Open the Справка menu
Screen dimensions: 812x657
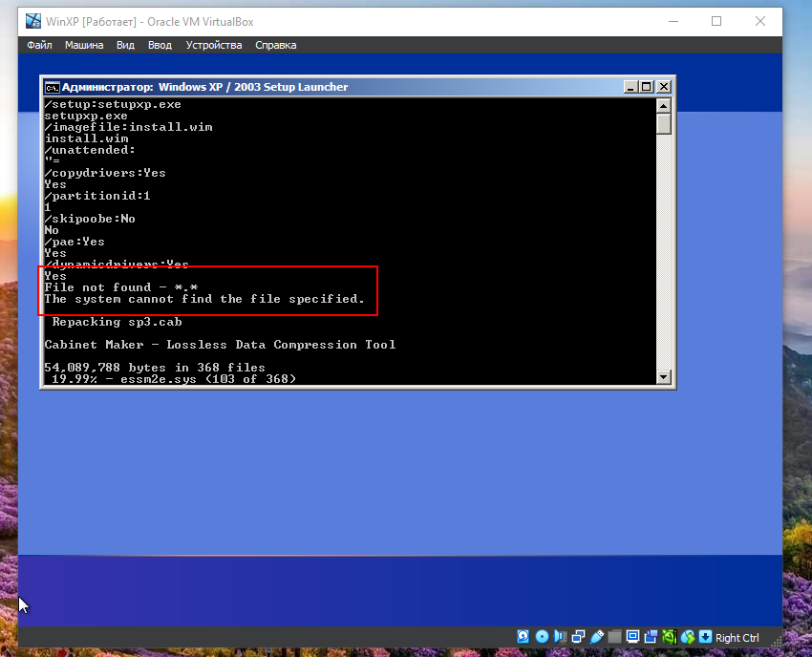point(276,45)
